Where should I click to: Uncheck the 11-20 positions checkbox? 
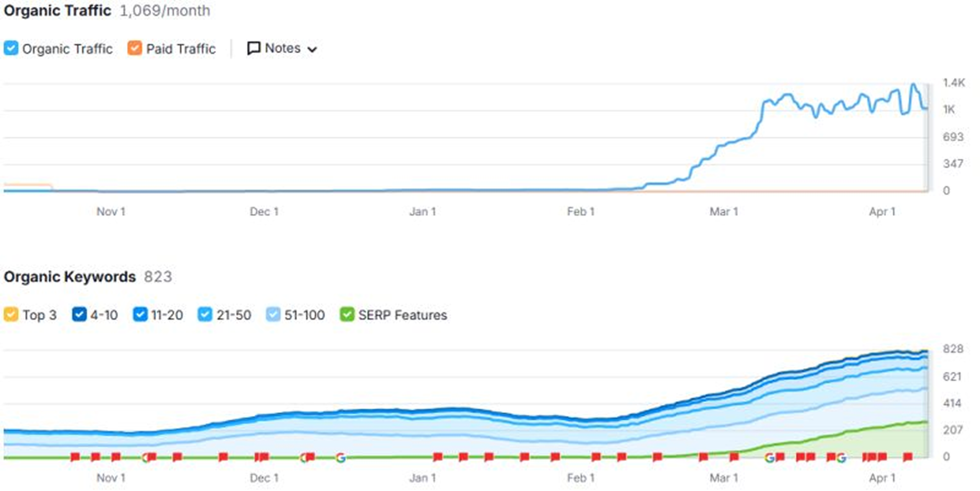point(140,314)
